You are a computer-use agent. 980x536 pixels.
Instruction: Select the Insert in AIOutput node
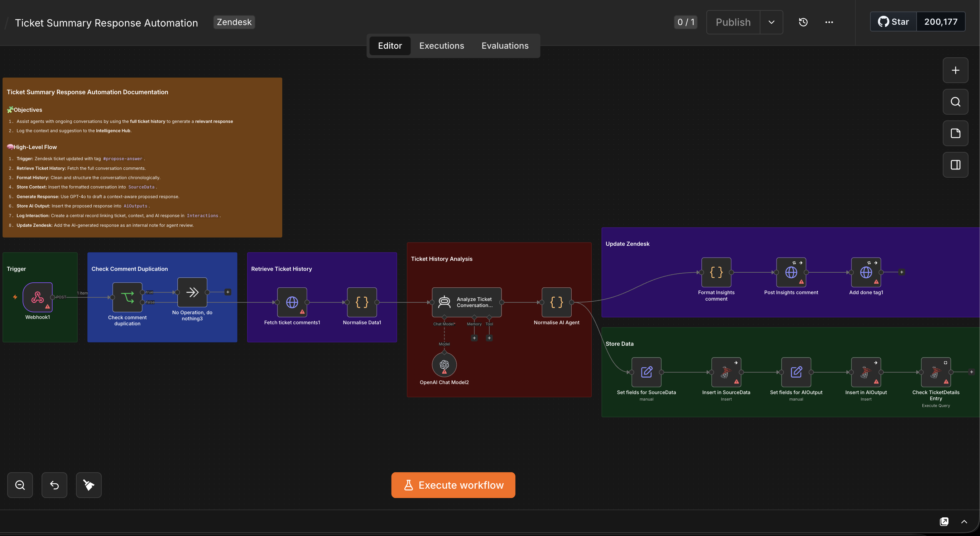coord(866,372)
